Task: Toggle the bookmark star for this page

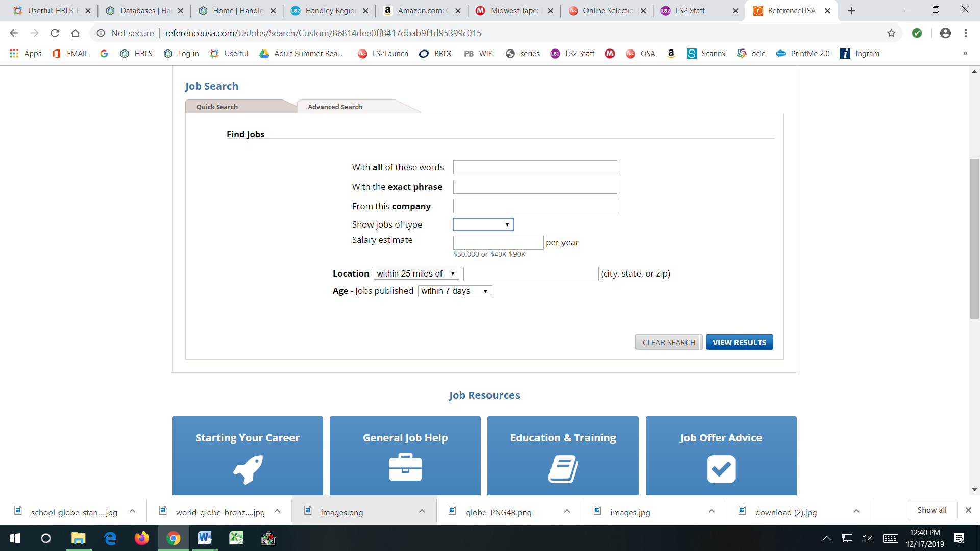Action: (x=892, y=33)
